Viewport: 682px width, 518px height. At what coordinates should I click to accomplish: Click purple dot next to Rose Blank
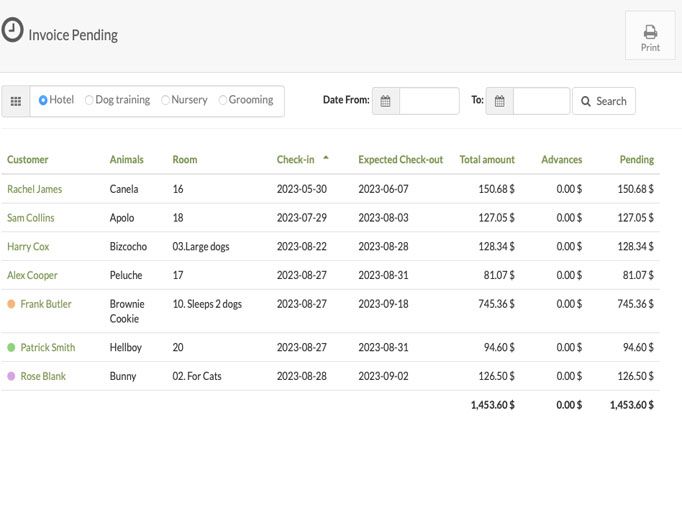pyautogui.click(x=11, y=376)
